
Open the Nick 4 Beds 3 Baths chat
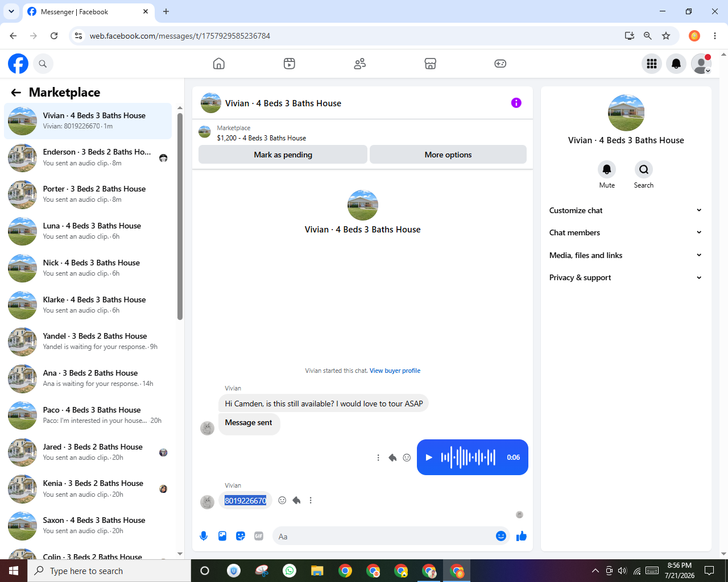pos(88,268)
